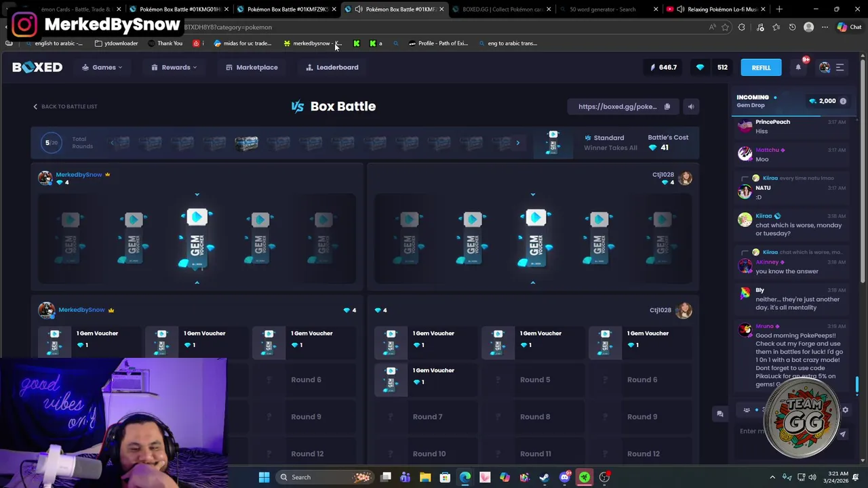Click the 646.7 balance counter
Image resolution: width=868 pixels, height=488 pixels.
[663, 67]
